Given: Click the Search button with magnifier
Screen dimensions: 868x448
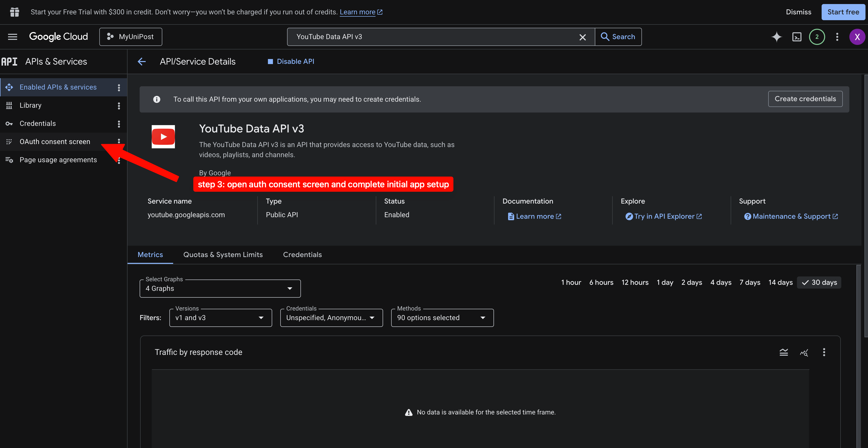Looking at the screenshot, I should point(618,37).
